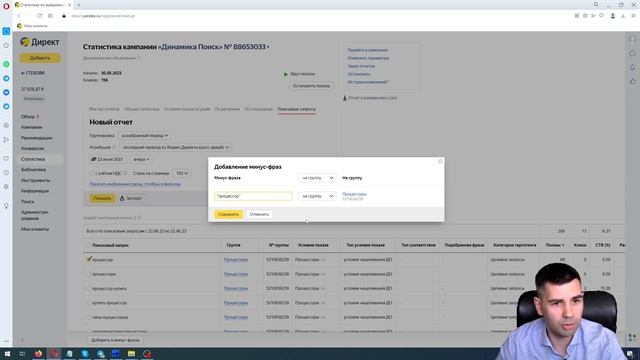Open the Windows Start menu
This screenshot has width=640, height=360.
pyautogui.click(x=7, y=353)
